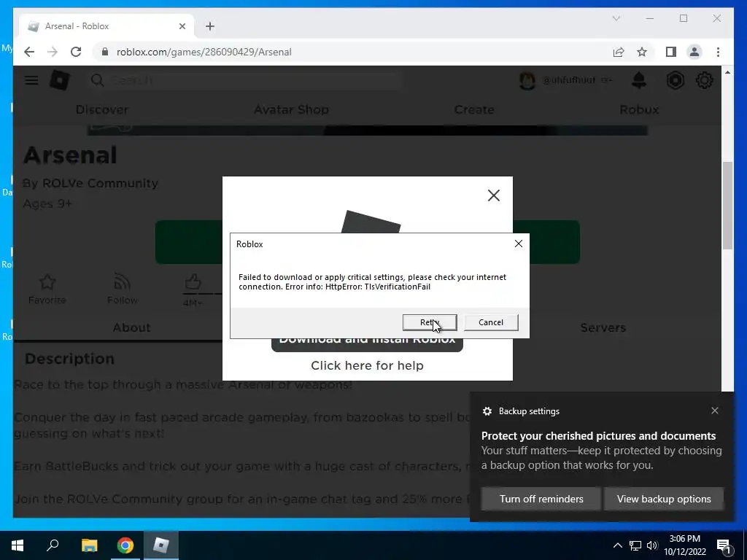Open network status tray icon
This screenshot has height=560, width=747.
click(635, 545)
